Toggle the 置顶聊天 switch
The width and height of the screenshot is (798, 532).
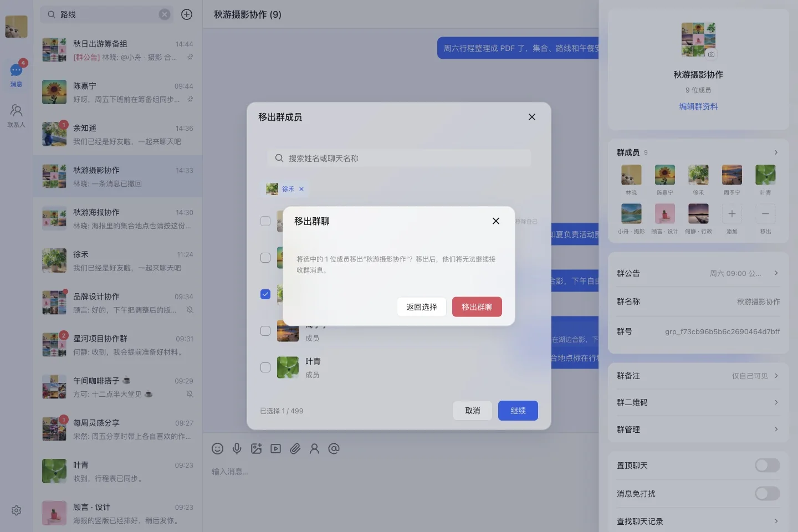pos(768,465)
